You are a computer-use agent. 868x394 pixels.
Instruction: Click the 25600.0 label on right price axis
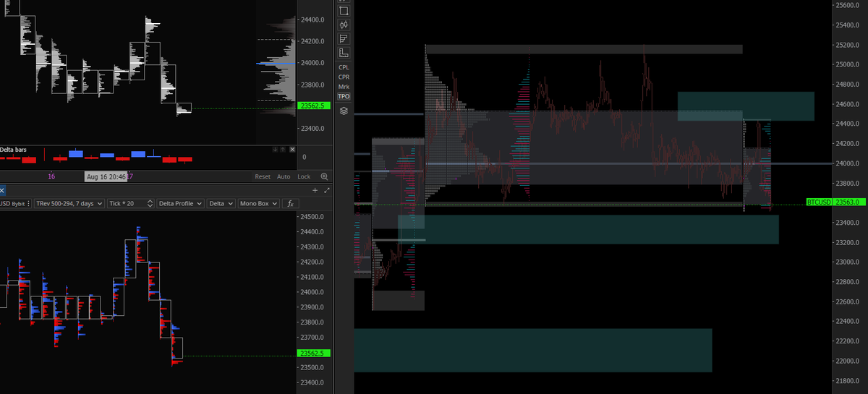click(848, 5)
